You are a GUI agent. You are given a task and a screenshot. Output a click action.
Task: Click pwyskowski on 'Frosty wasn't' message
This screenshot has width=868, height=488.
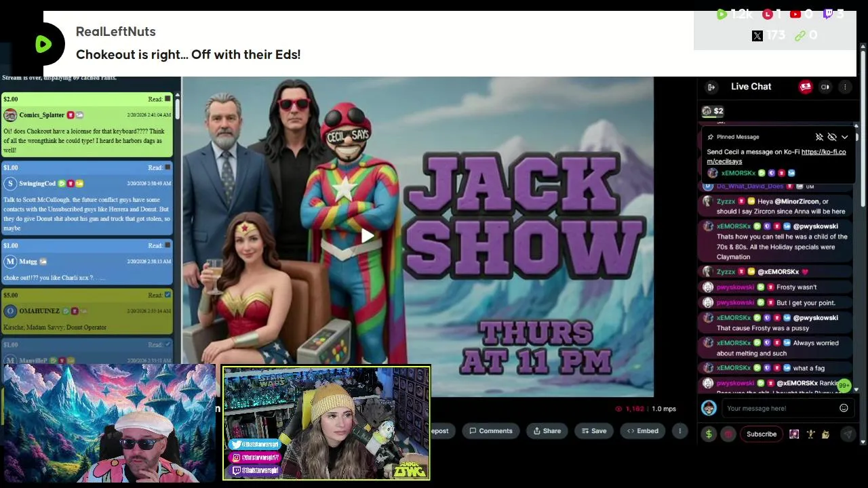(735, 287)
